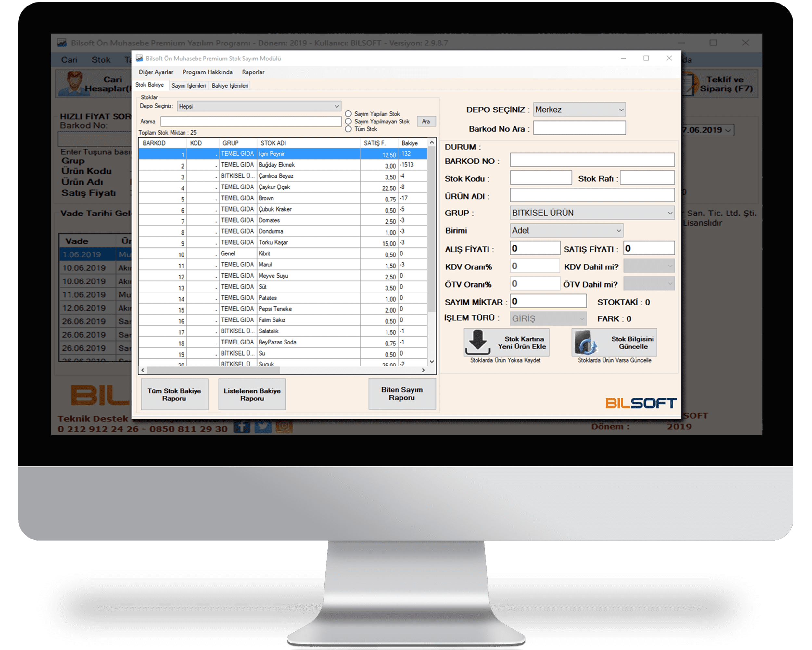This screenshot has width=812, height=650.
Task: Switch to the Sayım İşlemleri tab
Action: tap(189, 86)
